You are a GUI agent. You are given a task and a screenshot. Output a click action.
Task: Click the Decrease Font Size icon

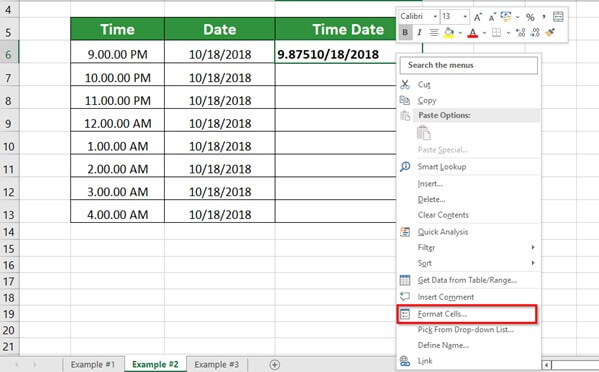pyautogui.click(x=492, y=17)
